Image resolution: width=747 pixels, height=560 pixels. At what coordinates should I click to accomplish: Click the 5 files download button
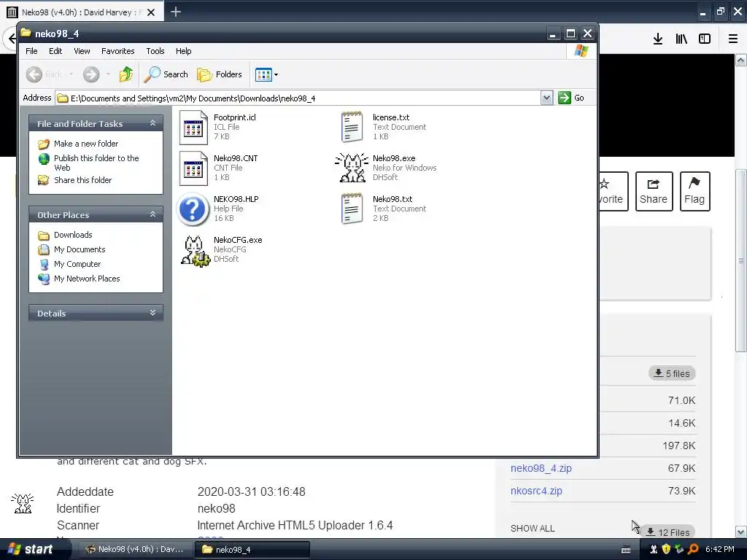672,373
